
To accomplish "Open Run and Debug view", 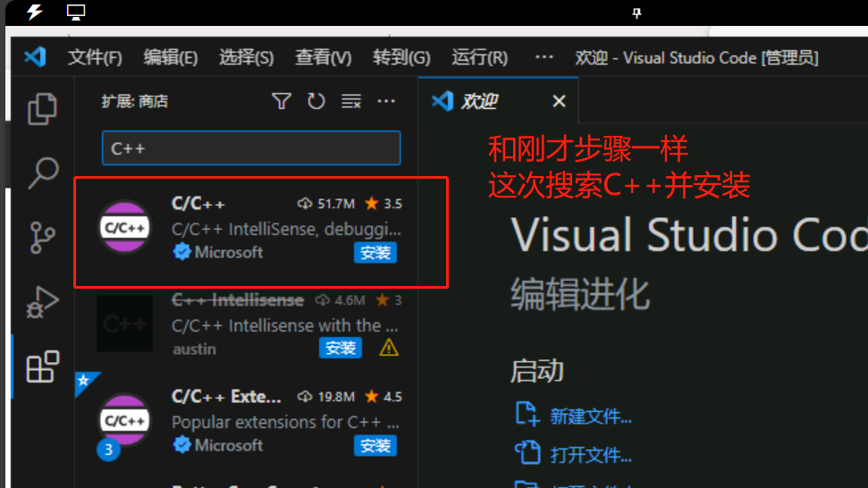I will pos(42,302).
